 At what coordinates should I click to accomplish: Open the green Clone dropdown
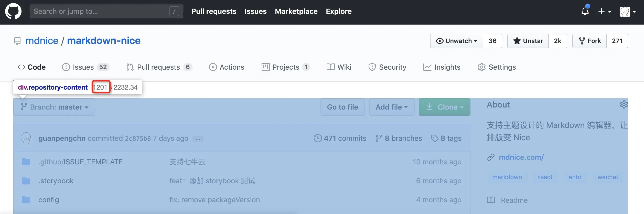click(x=444, y=107)
